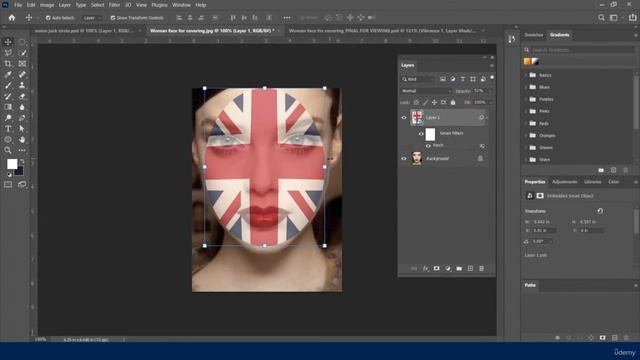The height and width of the screenshot is (360, 640).
Task: Select the Gradient tool in toolbar
Action: [x=8, y=107]
